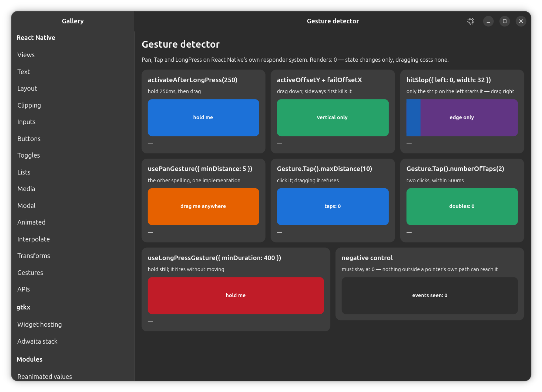The image size is (542, 392).
Task: Close the Gallery window
Action: (521, 21)
